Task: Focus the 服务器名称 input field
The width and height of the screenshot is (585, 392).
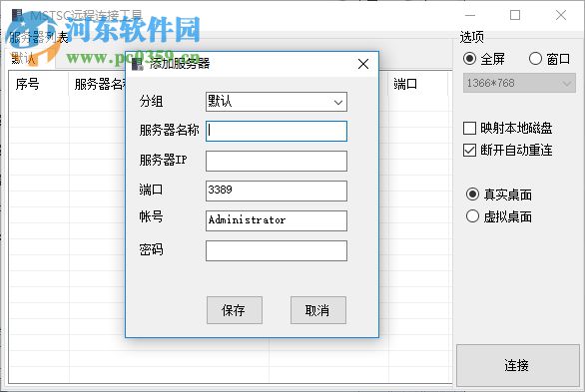Action: [277, 131]
